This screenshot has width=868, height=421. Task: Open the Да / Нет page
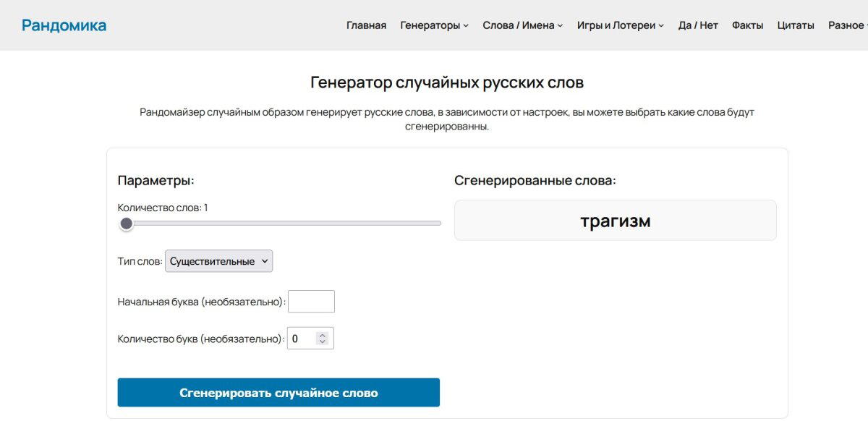(x=698, y=25)
